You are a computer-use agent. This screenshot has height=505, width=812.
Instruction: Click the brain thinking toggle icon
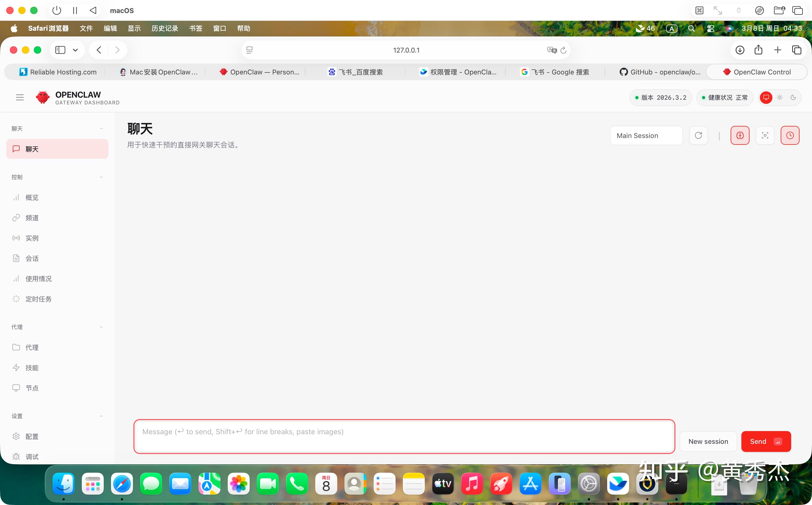click(740, 135)
